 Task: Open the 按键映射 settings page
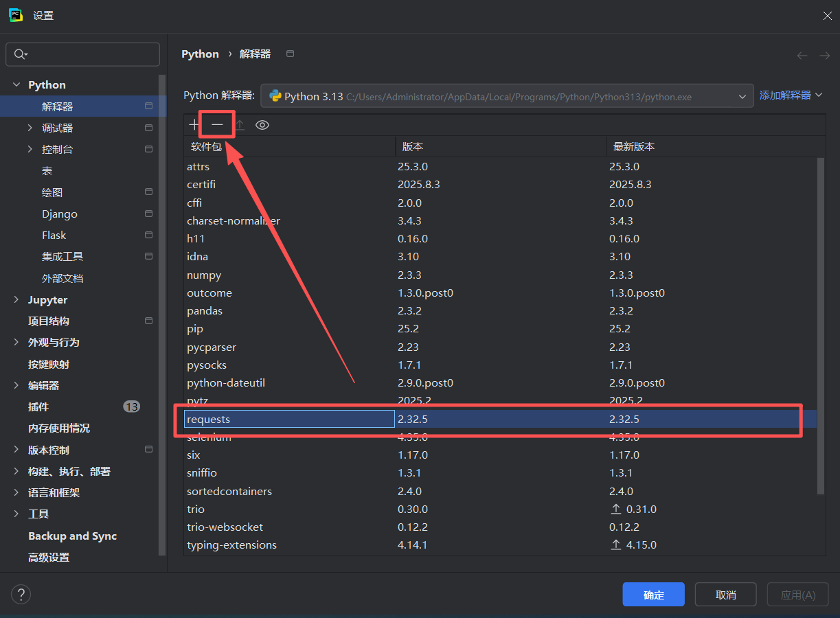tap(49, 364)
